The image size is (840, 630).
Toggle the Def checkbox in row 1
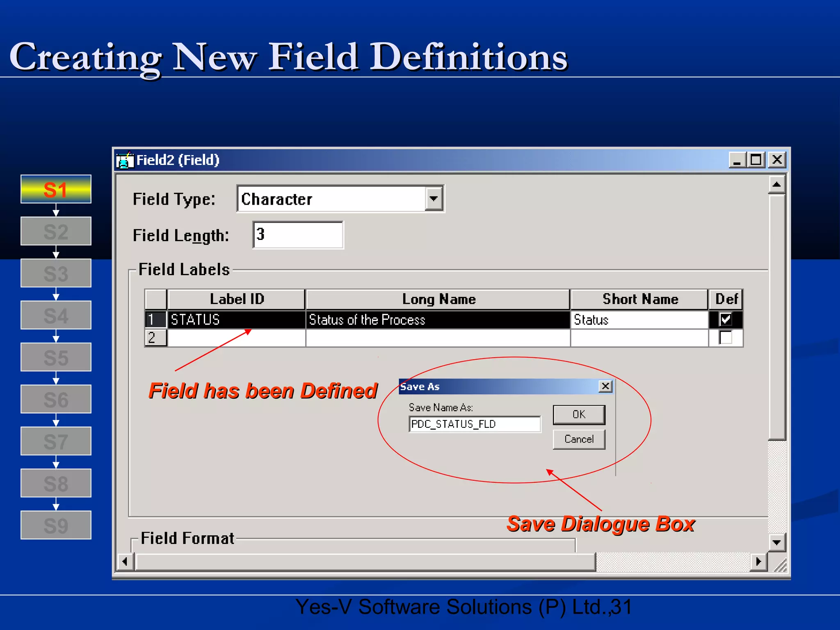pos(725,319)
